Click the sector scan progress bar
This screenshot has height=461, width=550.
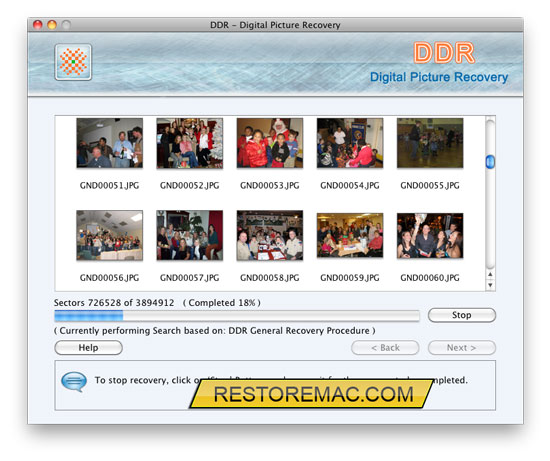(x=237, y=316)
